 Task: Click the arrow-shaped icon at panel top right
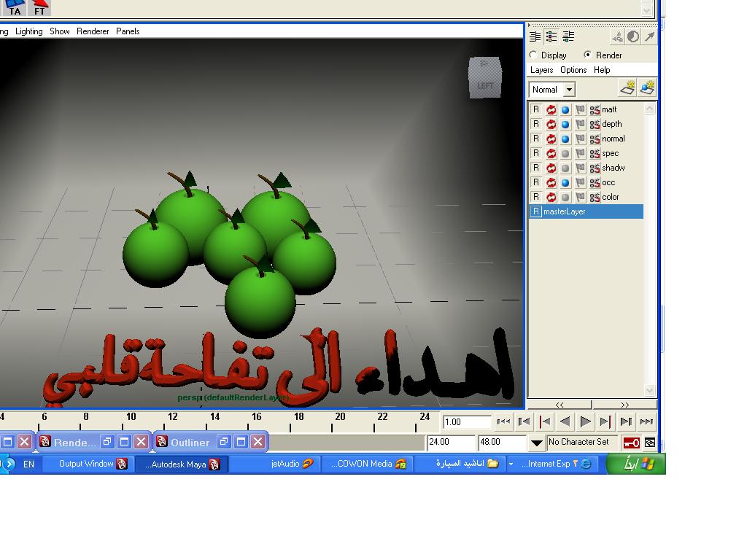point(649,36)
